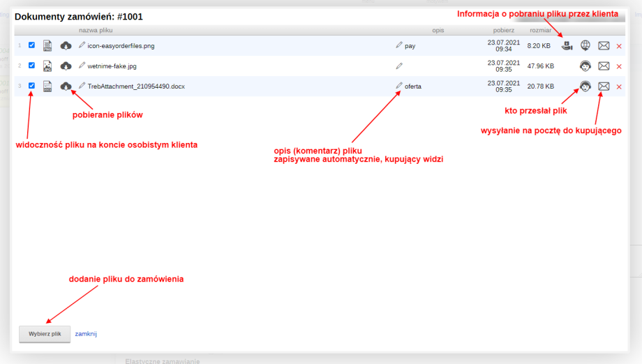This screenshot has height=364, width=642.
Task: Toggle the checkbox for TrebAttachment docx row
Action: point(31,86)
